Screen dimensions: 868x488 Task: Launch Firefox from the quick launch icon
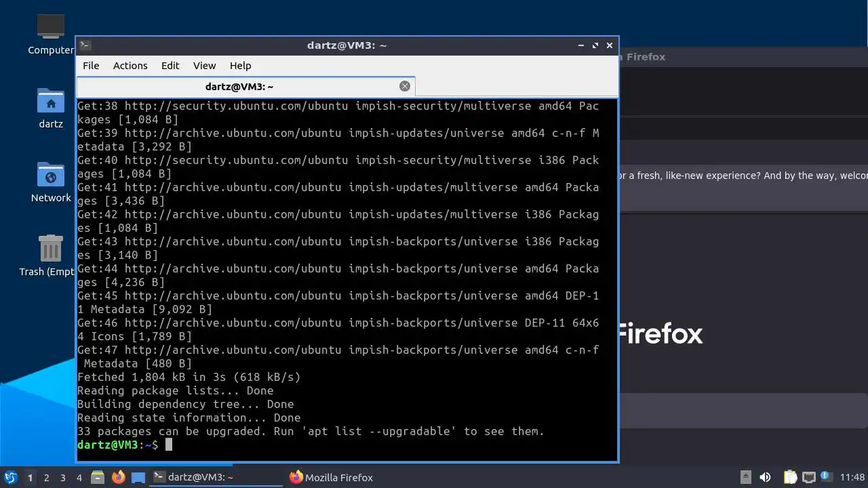[x=119, y=477]
